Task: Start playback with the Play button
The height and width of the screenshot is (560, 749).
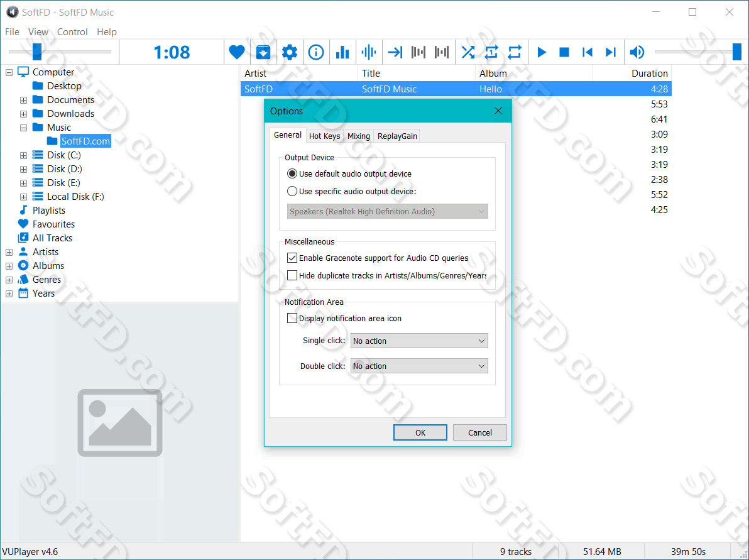Action: 541,52
